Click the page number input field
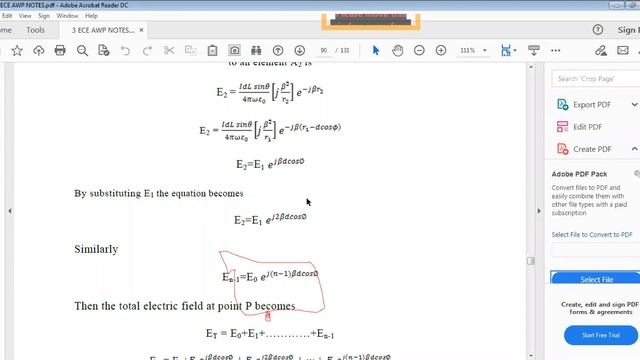Viewport: 640px width, 360px height. point(324,50)
